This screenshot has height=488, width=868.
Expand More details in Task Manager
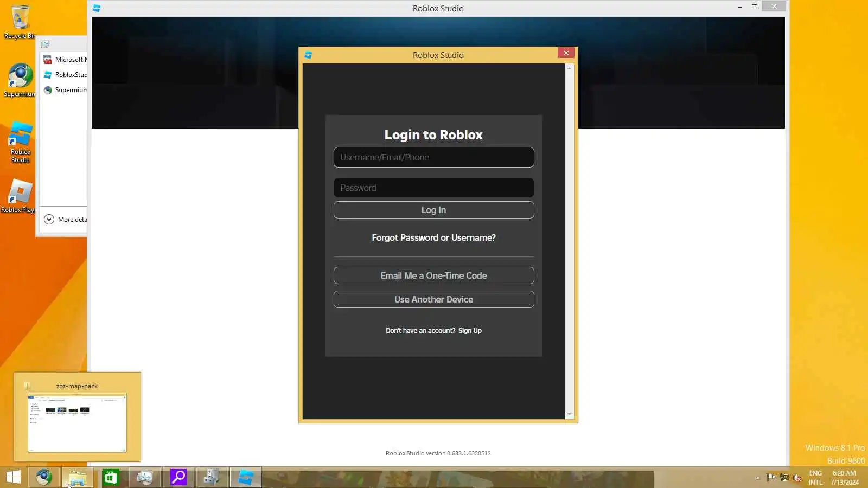66,220
